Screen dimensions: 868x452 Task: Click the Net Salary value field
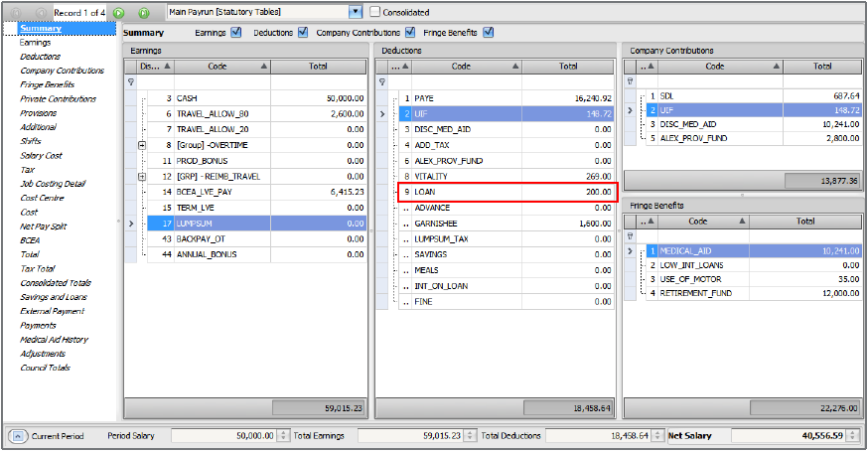tap(790, 436)
